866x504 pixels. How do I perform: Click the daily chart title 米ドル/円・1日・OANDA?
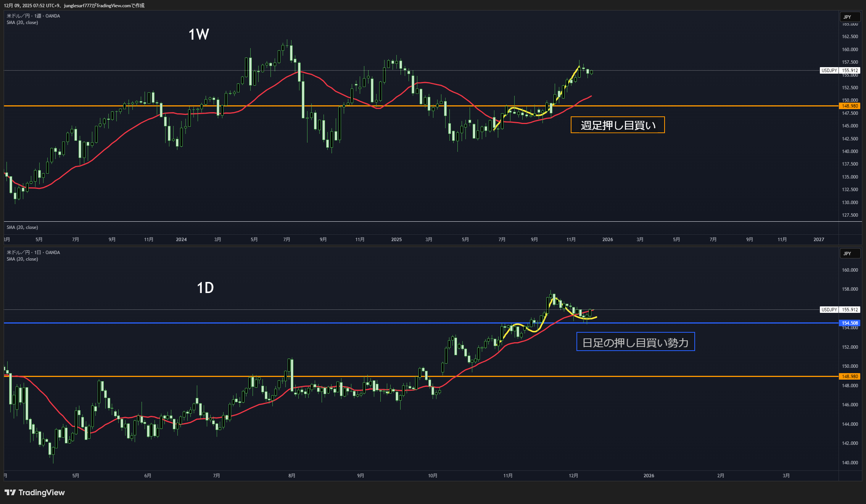(x=33, y=253)
